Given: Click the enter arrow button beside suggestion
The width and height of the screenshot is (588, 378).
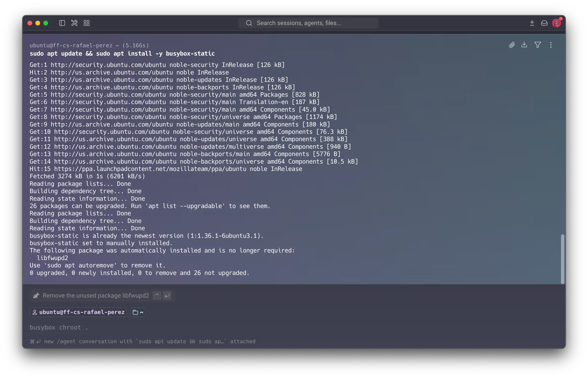Looking at the screenshot, I should (167, 295).
